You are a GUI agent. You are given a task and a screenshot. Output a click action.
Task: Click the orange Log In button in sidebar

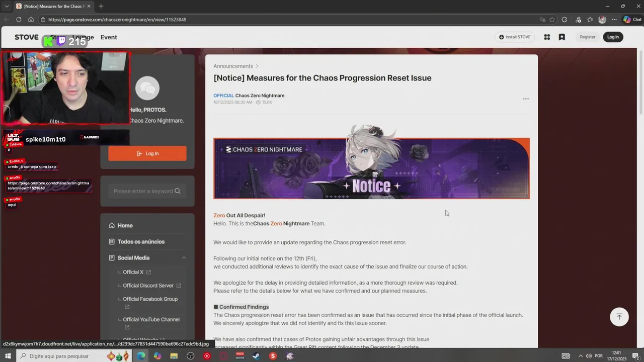click(x=147, y=153)
